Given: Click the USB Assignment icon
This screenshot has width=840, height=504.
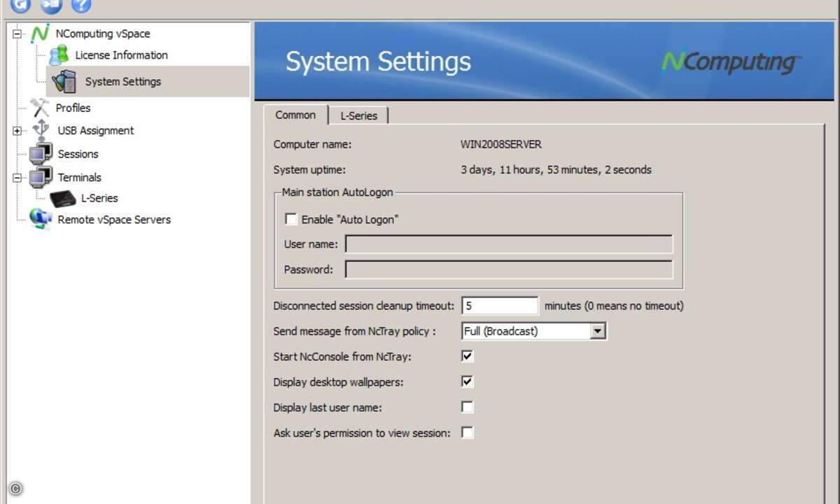Looking at the screenshot, I should [41, 130].
